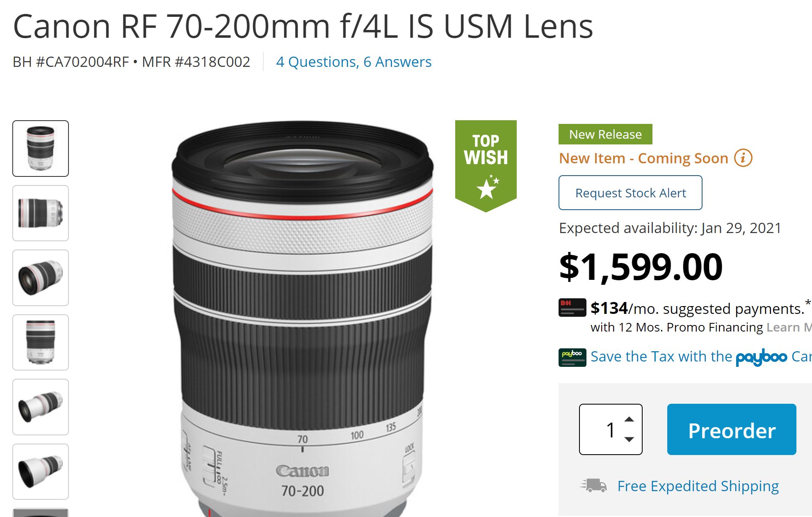Click the Payboo card icon
812x517 pixels.
coord(572,357)
